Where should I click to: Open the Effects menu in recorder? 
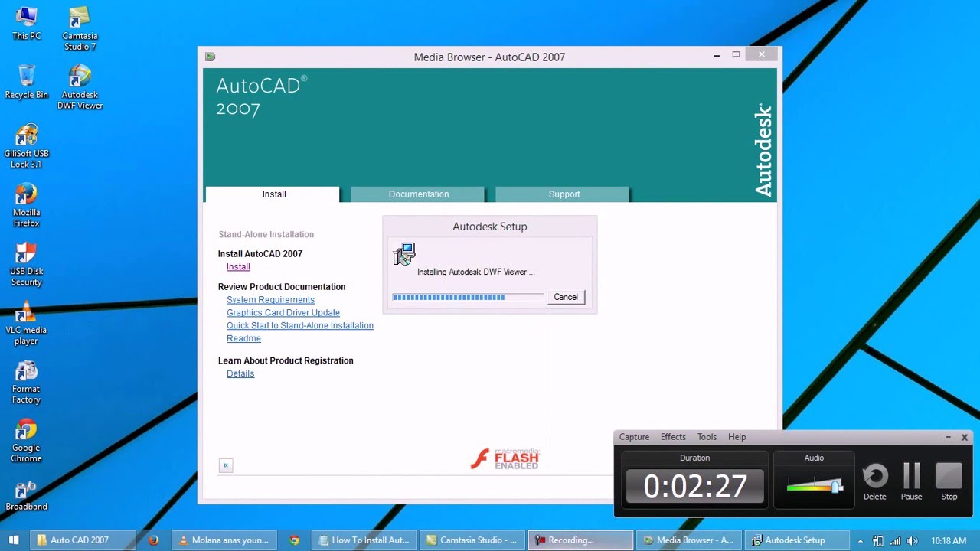[x=673, y=437]
